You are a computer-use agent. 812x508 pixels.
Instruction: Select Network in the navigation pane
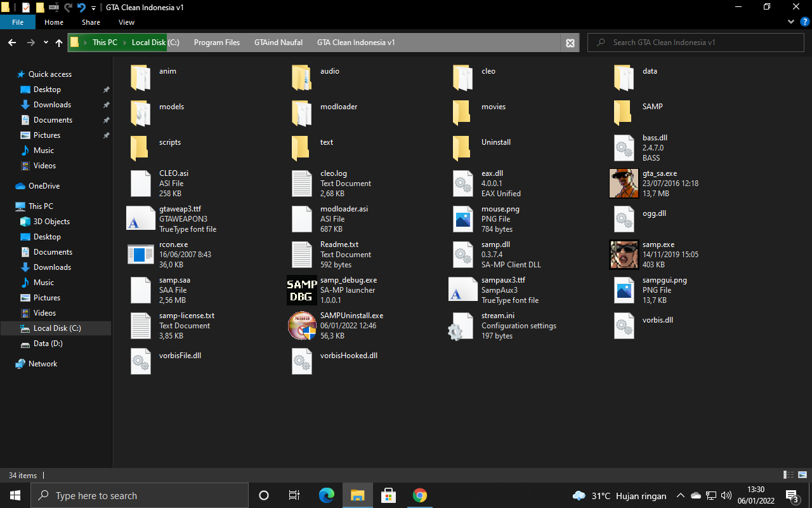tap(43, 364)
